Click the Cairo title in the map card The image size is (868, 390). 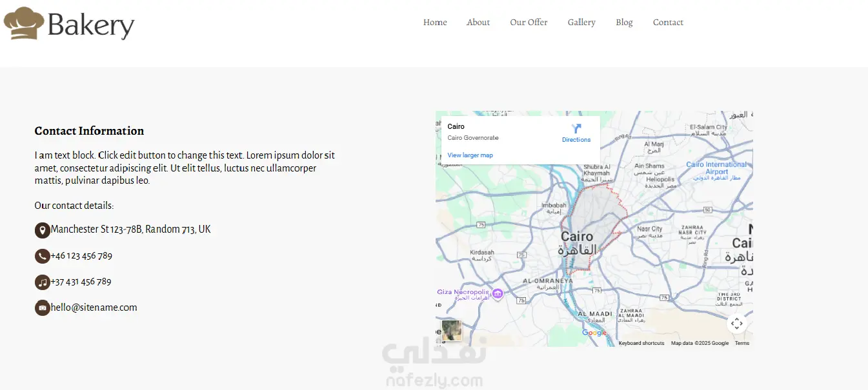[x=456, y=126]
